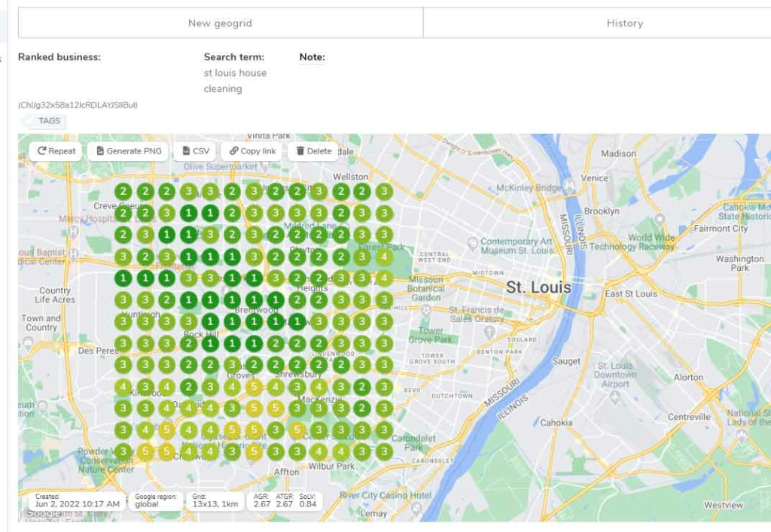Click the St. Louis city label
The height and width of the screenshot is (532, 771).
pyautogui.click(x=539, y=287)
